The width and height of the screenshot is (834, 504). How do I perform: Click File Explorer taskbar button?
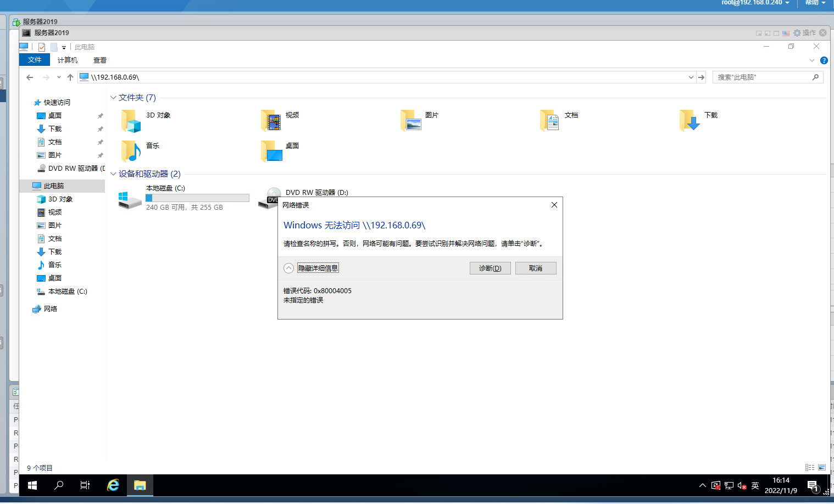[x=140, y=485]
